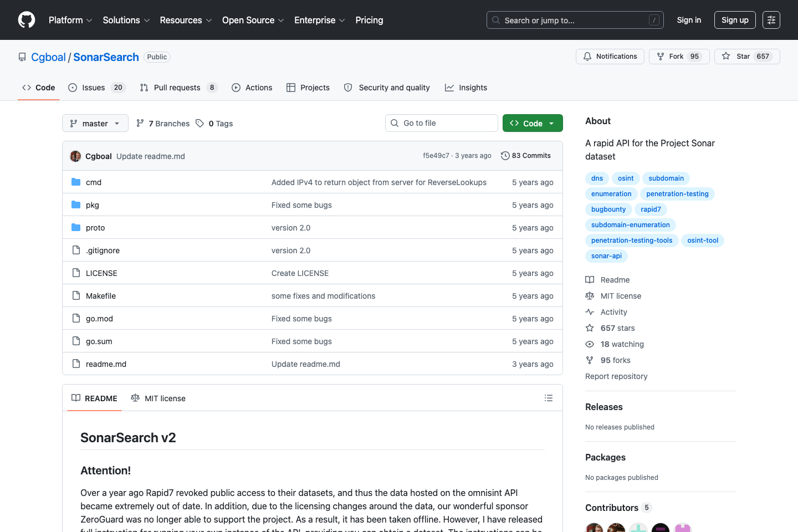Image resolution: width=798 pixels, height=532 pixels.
Task: Click the book icon next to Readme
Action: [590, 280]
